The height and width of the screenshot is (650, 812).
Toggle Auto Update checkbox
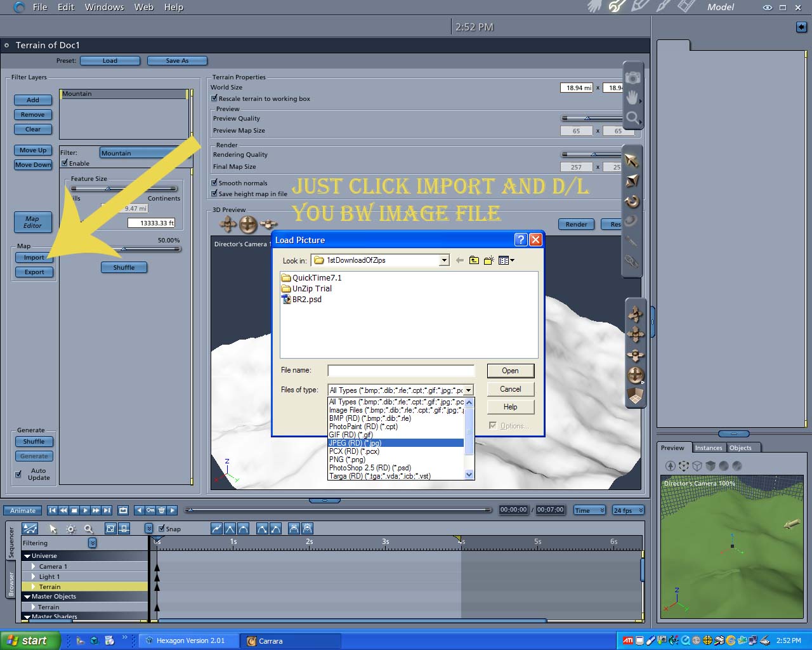(18, 474)
